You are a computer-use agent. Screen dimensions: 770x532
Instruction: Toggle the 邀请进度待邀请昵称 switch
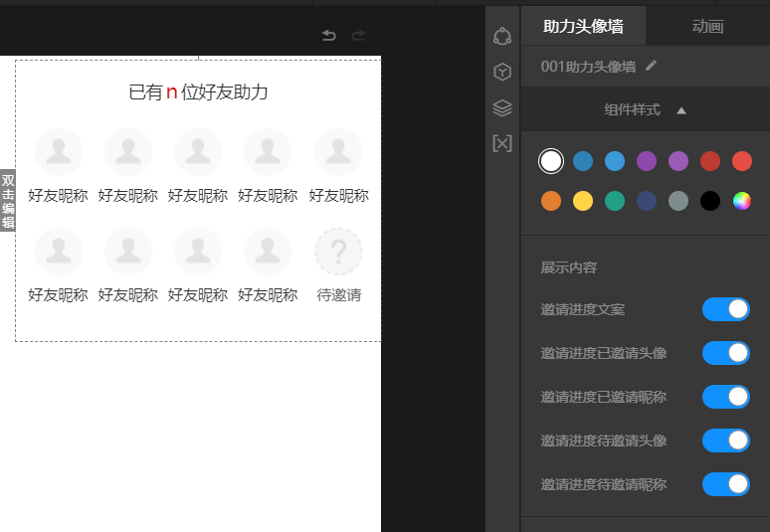[726, 484]
